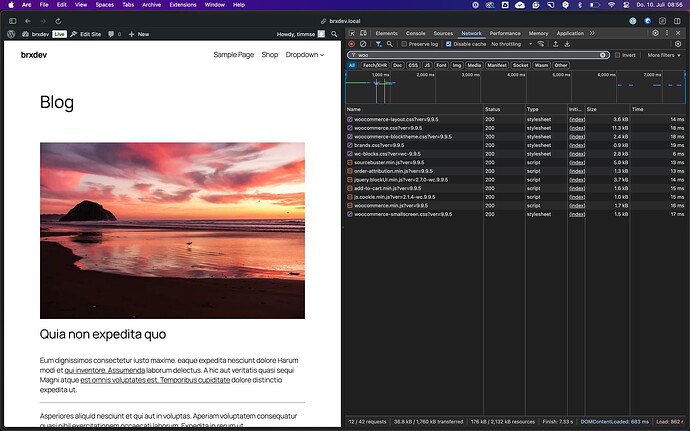The image size is (690, 431).
Task: Click the Wi-Fi icon in macOS menu bar
Action: 611,5
